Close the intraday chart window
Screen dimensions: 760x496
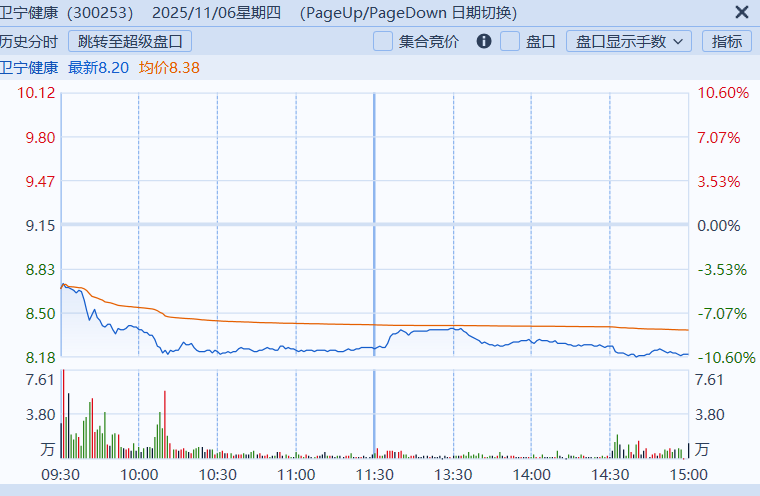[x=741, y=13]
